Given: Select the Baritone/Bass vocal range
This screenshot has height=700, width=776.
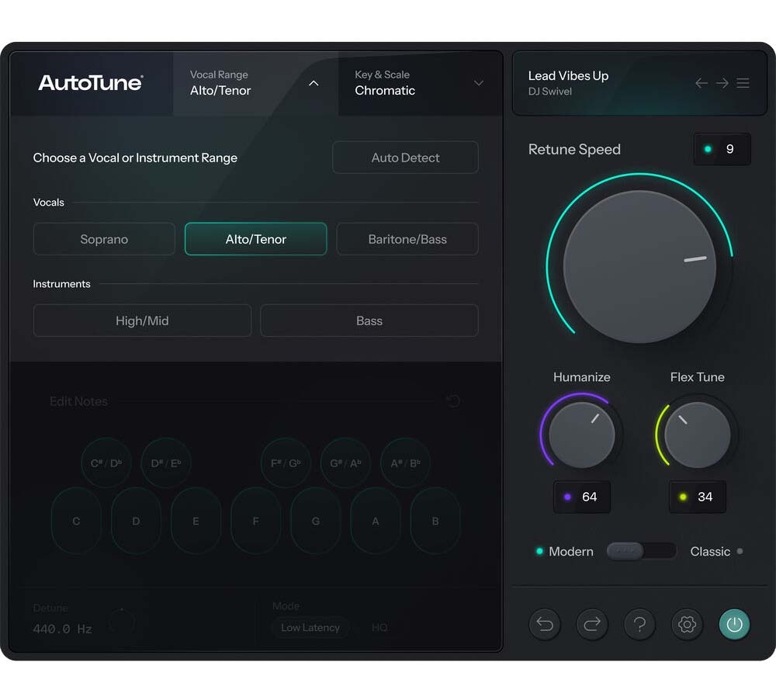Looking at the screenshot, I should tap(407, 239).
